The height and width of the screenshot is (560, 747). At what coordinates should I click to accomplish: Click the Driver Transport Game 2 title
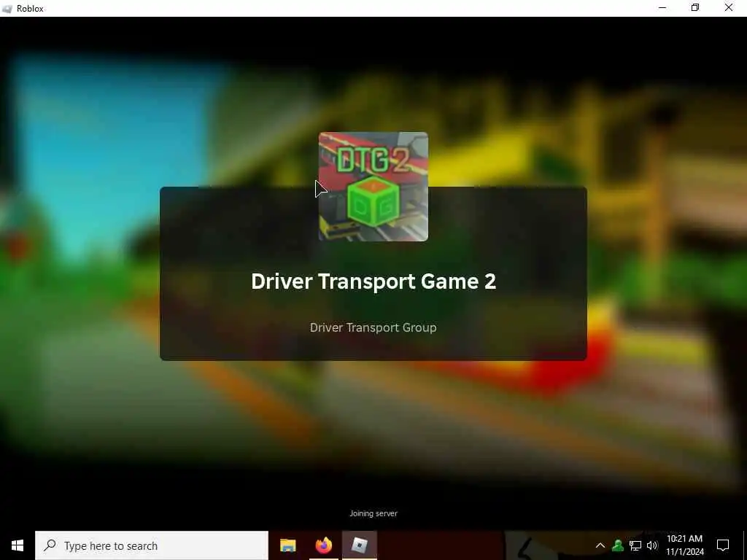373,281
